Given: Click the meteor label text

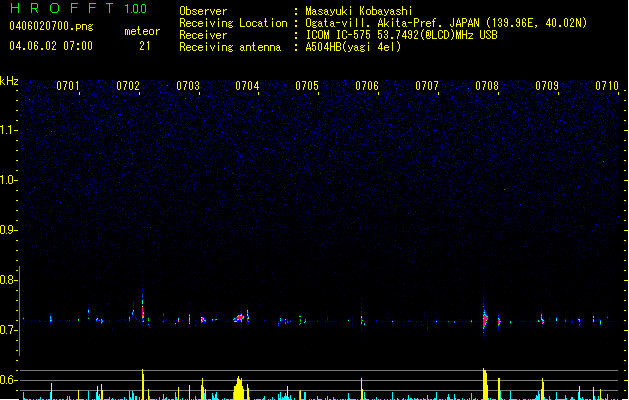Looking at the screenshot, I should (142, 31).
